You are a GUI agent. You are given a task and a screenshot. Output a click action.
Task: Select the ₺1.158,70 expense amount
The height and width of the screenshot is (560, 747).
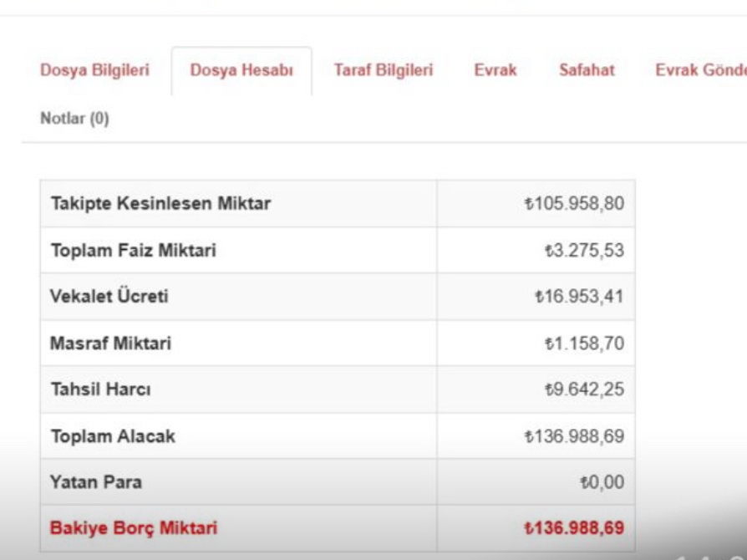click(x=584, y=344)
